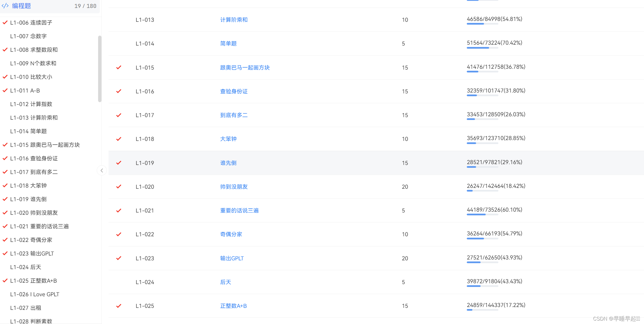Open sidebar item L1-008 求整数段和
The height and width of the screenshot is (324, 644).
point(34,50)
